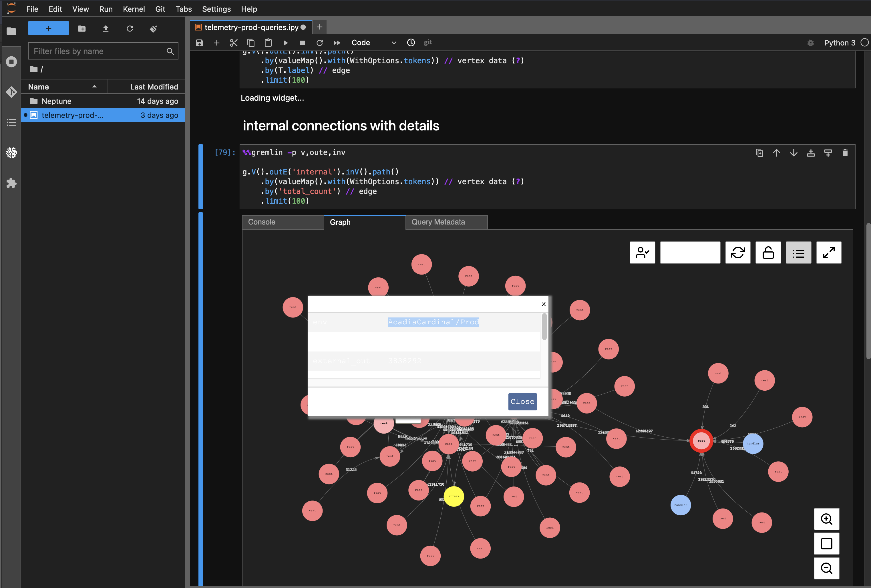Viewport: 871px width, 588px height.
Task: Click the fullscreen expand icon on the graph
Action: point(829,253)
